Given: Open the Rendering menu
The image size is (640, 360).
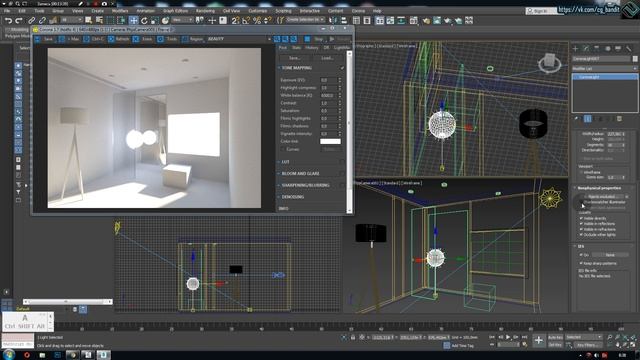Looking at the screenshot, I should (205, 11).
